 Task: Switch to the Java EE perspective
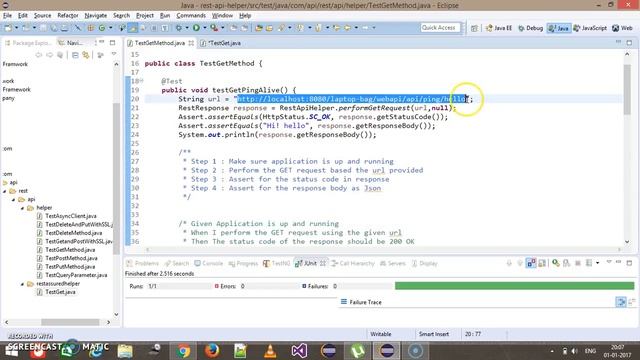click(x=498, y=28)
